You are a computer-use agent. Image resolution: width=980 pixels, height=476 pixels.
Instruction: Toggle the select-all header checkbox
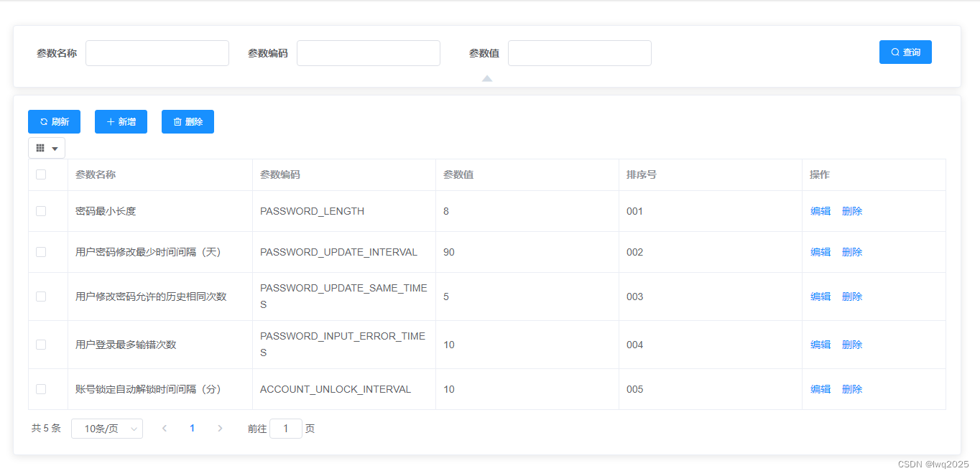[41, 174]
